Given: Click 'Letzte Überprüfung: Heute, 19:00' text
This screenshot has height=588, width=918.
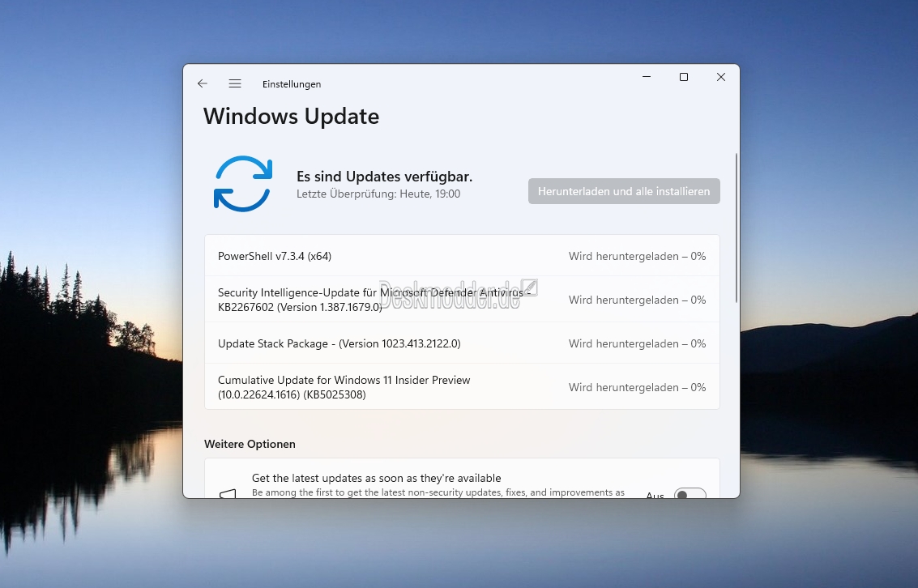Looking at the screenshot, I should pyautogui.click(x=378, y=194).
